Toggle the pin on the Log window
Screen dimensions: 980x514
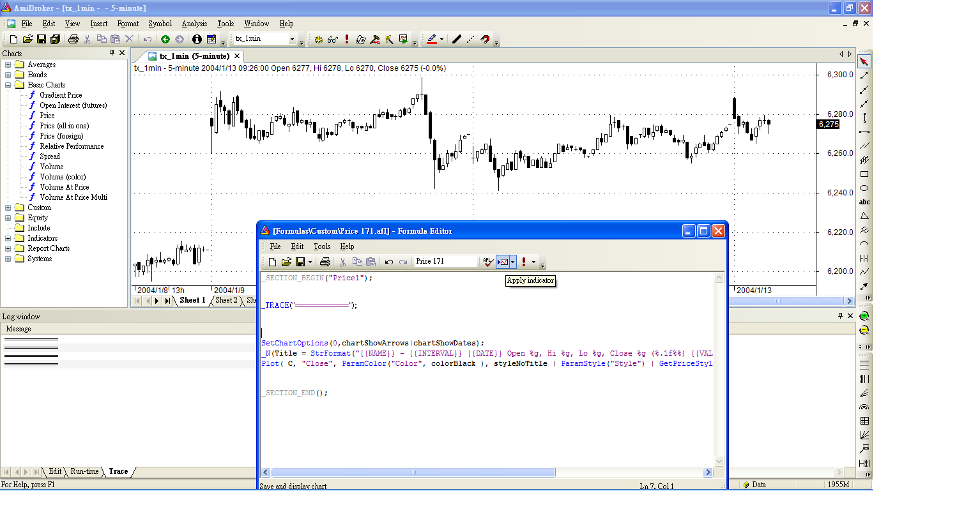[840, 316]
